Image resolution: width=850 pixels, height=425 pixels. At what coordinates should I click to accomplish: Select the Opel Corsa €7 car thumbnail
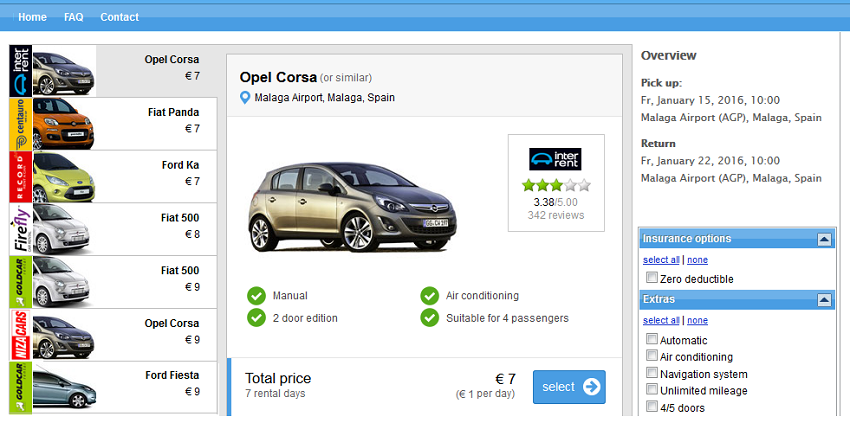coord(64,71)
